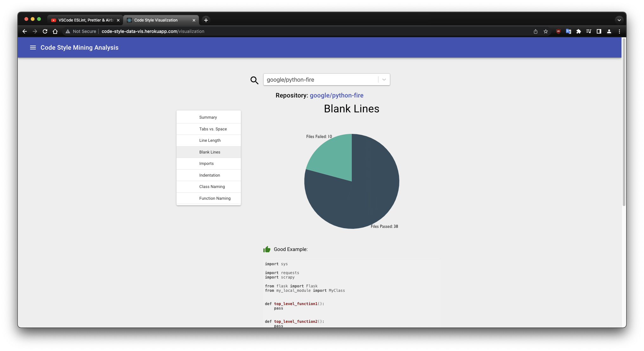Click the repository search input field
This screenshot has width=644, height=351.
point(320,79)
